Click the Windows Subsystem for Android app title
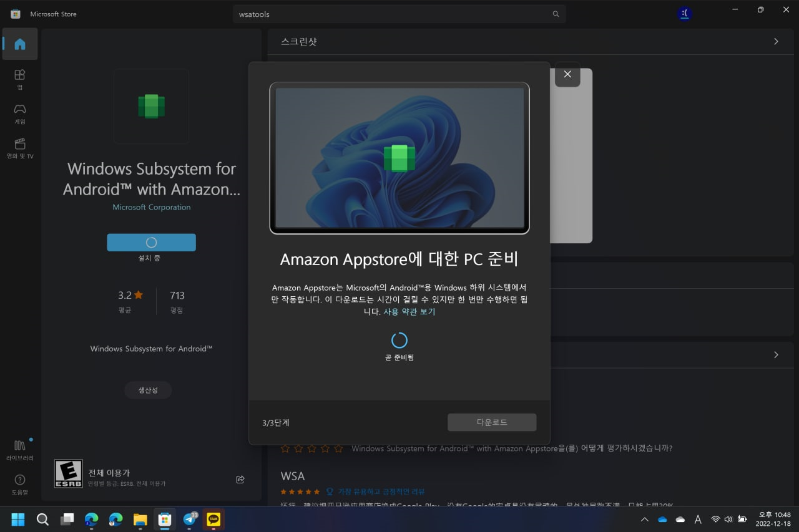799x532 pixels. [x=152, y=179]
